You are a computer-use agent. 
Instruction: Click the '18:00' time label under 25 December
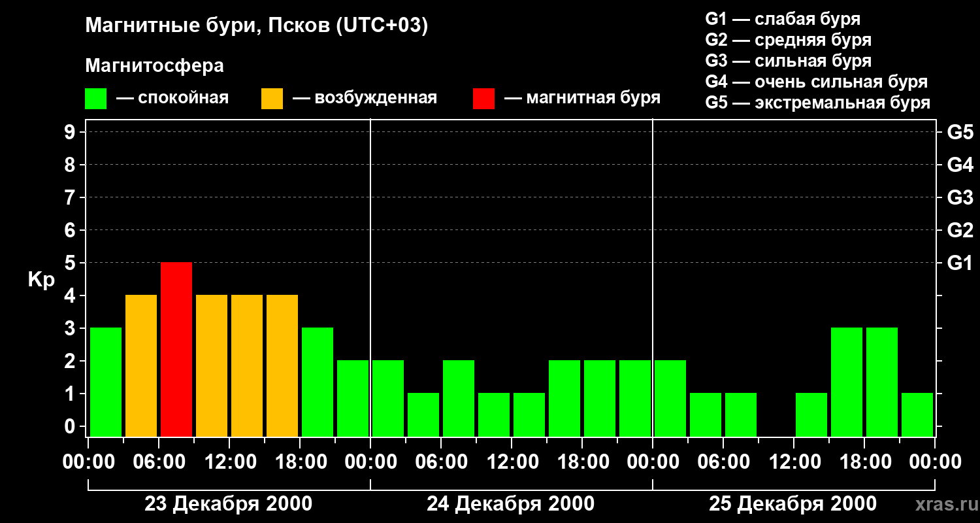[864, 462]
